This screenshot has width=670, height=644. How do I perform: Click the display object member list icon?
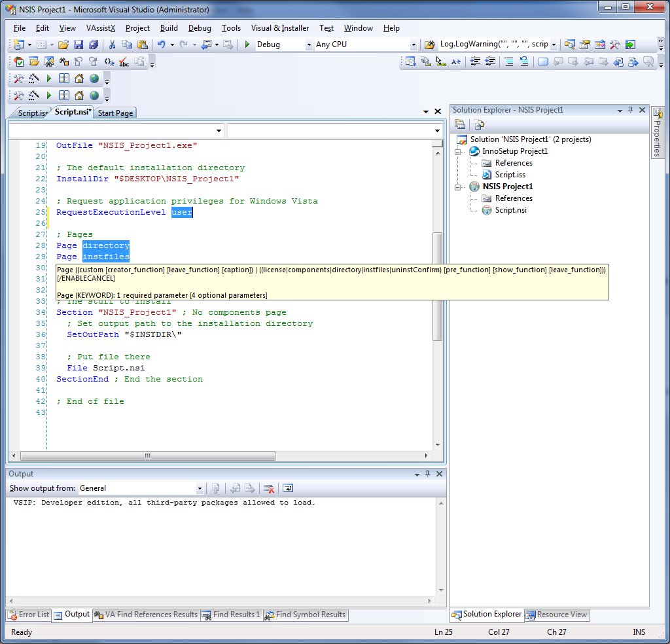click(x=410, y=62)
